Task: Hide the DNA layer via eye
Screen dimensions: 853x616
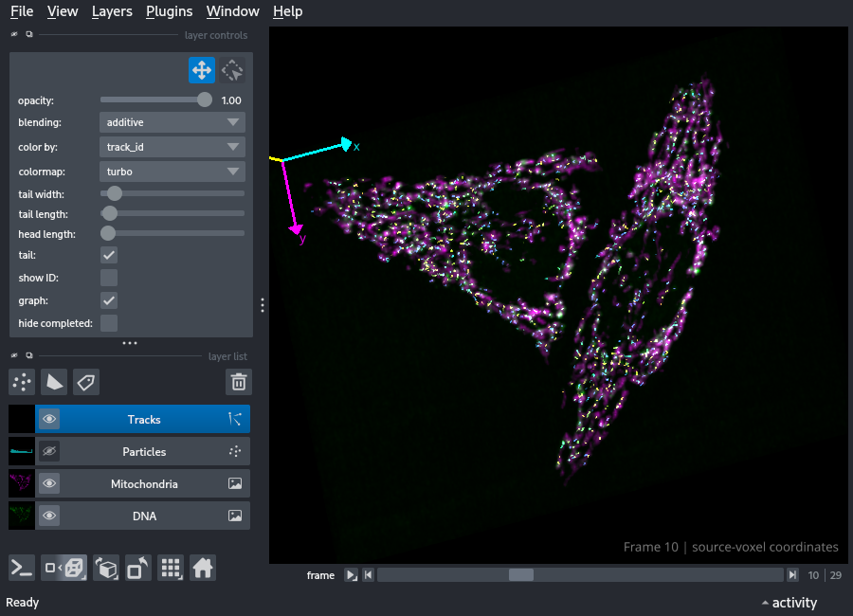Action: (x=49, y=516)
